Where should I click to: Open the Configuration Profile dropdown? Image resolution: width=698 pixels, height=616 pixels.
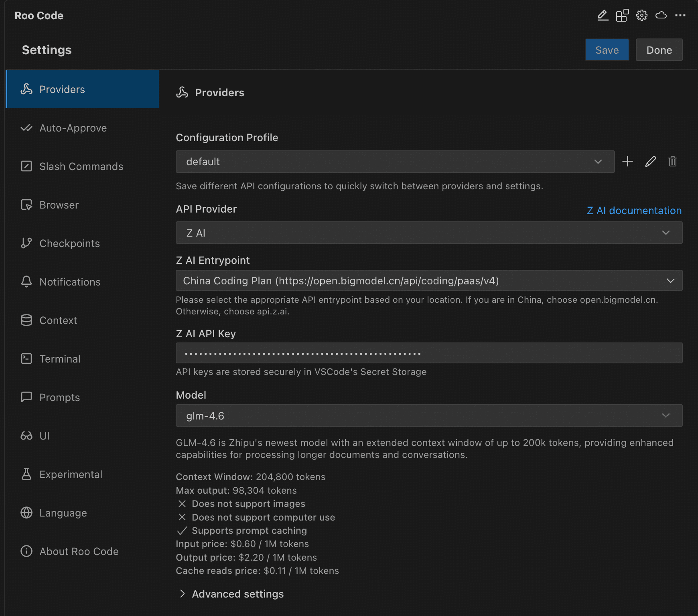(x=395, y=162)
